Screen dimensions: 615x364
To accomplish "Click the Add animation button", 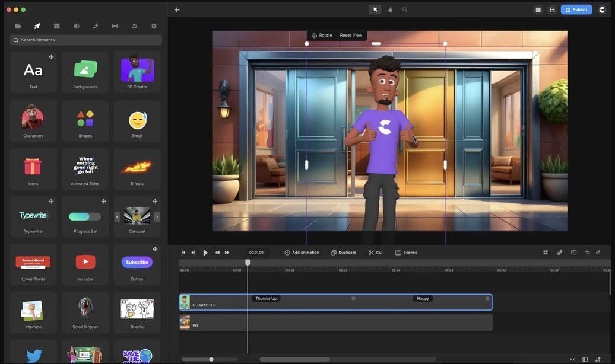I will (x=301, y=252).
